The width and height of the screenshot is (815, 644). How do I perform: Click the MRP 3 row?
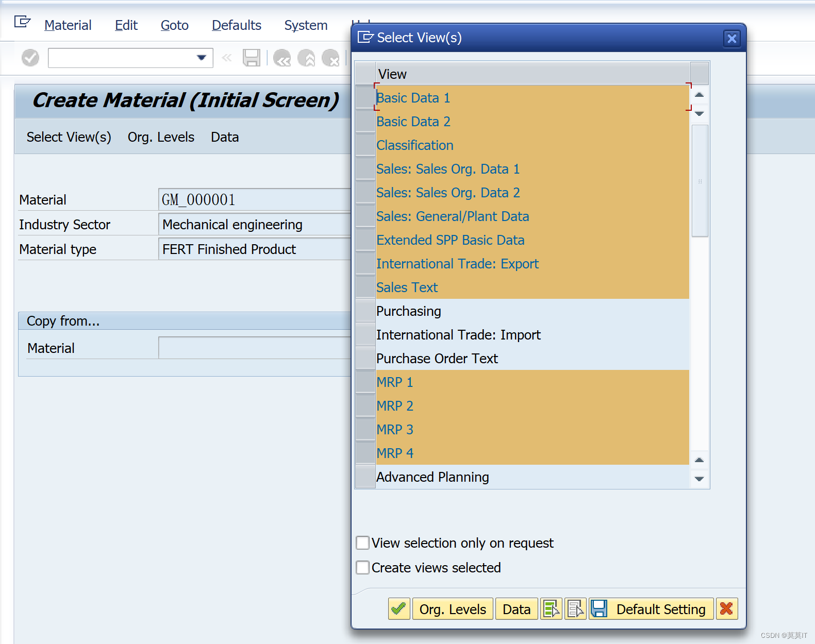[533, 430]
